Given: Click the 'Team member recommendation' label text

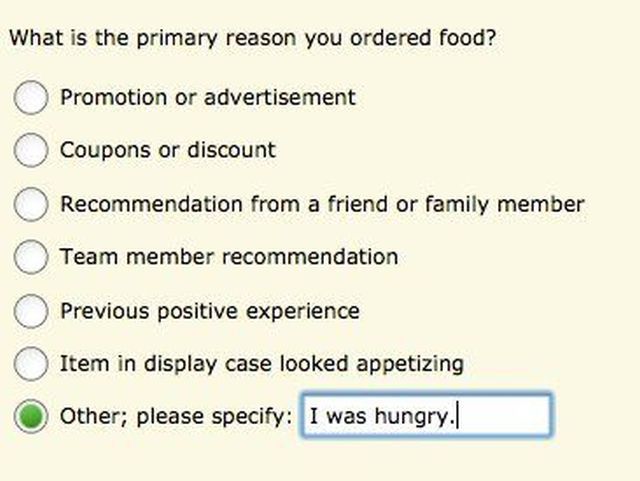Looking at the screenshot, I should (228, 257).
